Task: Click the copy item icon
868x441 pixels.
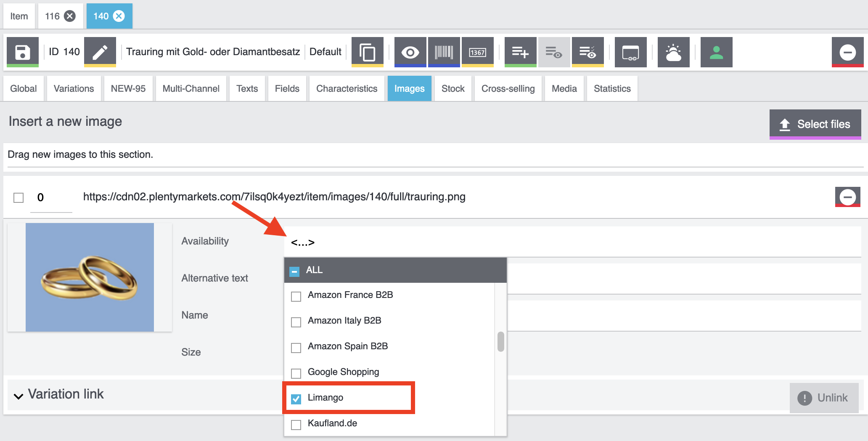Action: (367, 52)
